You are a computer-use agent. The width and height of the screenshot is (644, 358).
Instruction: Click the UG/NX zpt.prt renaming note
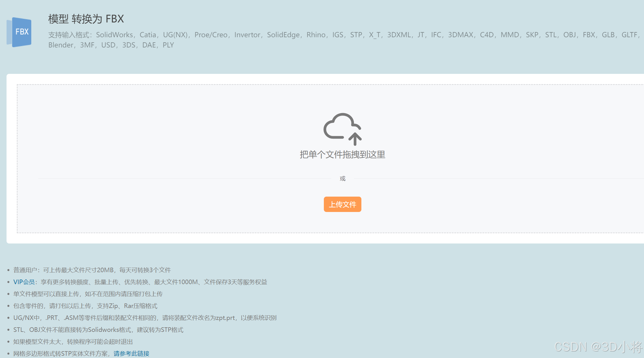pyautogui.click(x=145, y=318)
